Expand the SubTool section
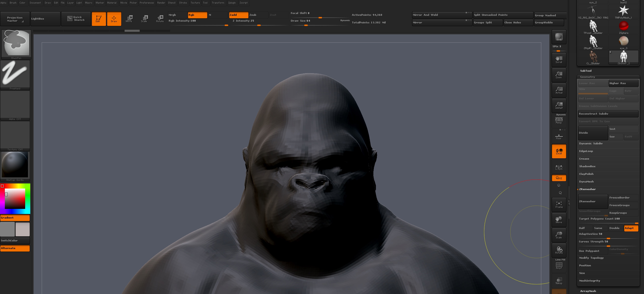 pyautogui.click(x=586, y=71)
